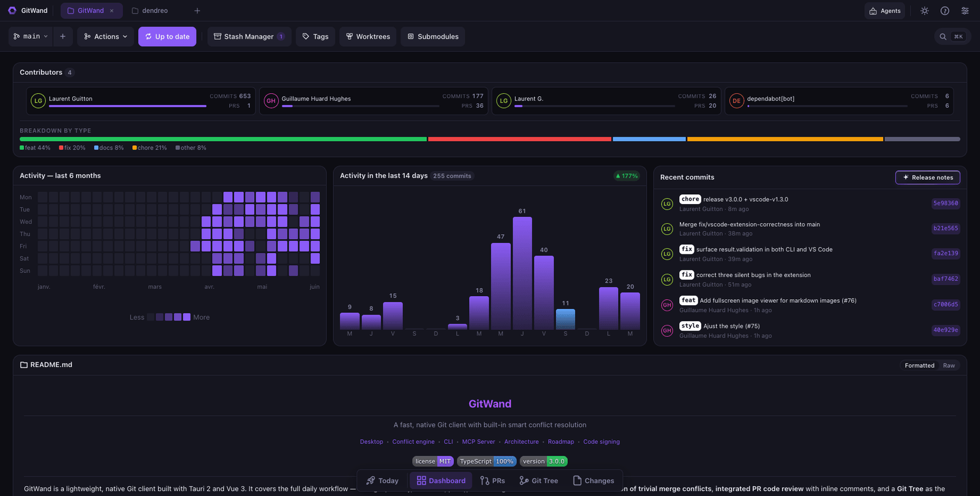Select Guillaume Huard Hughes GH avatar
This screenshot has height=496, width=980.
(x=271, y=101)
